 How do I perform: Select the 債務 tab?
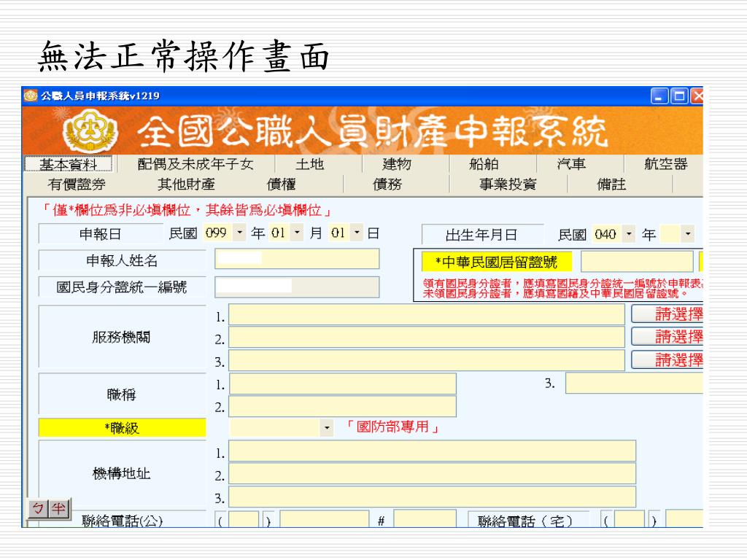coord(387,184)
